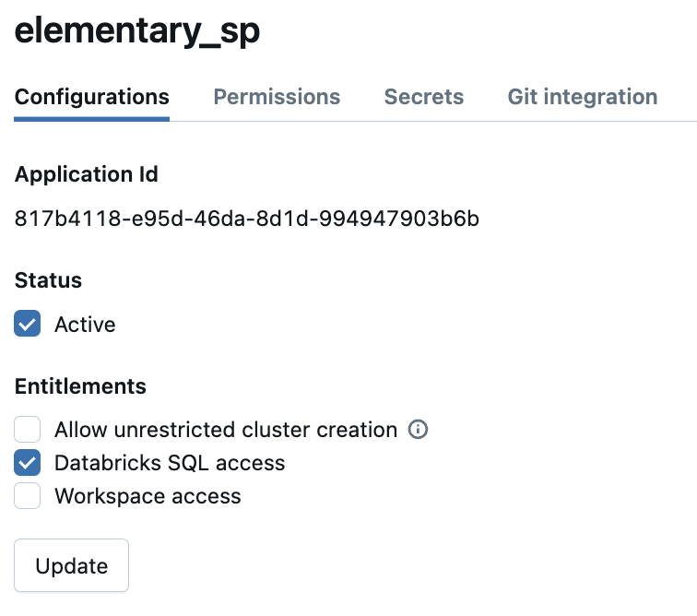Screen dimensions: 697x616
Task: Click the Status section heading
Action: tap(48, 280)
